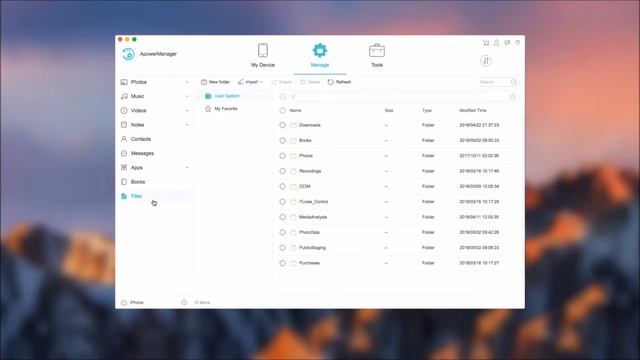Screen dimensions: 640x360
Task: Select the Photos folder row checkbox
Action: (282, 156)
